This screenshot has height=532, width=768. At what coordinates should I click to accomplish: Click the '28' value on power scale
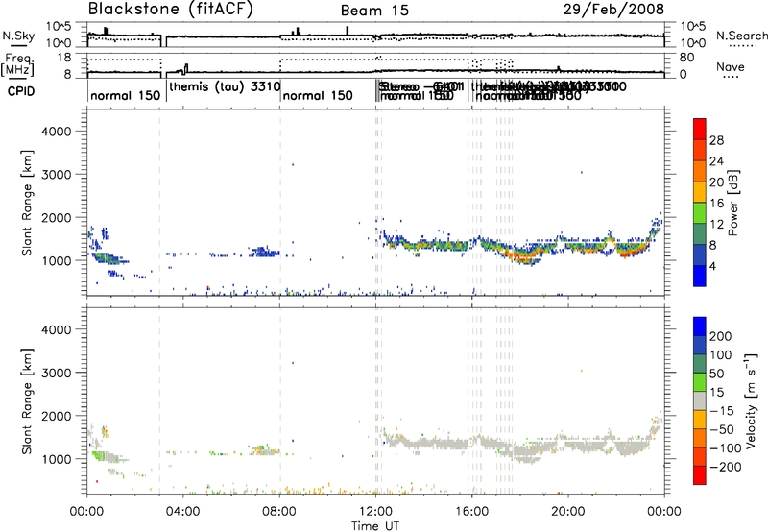(716, 140)
